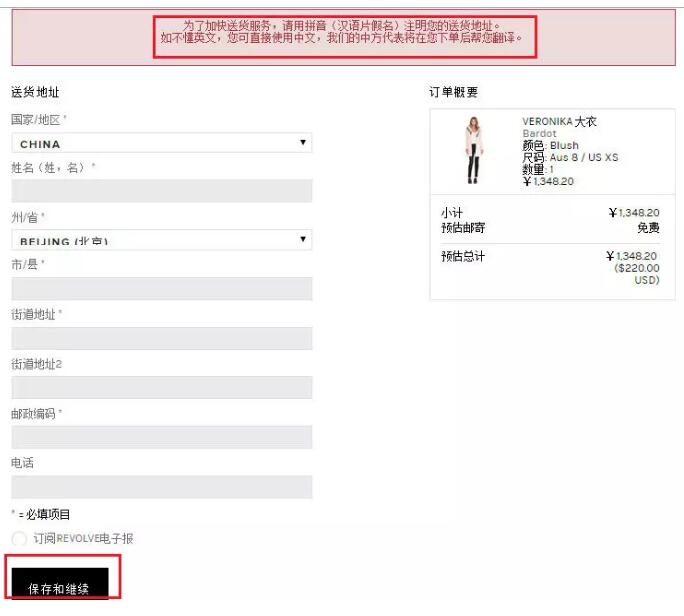Click the ($220.00 USD) amount text

click(637, 274)
